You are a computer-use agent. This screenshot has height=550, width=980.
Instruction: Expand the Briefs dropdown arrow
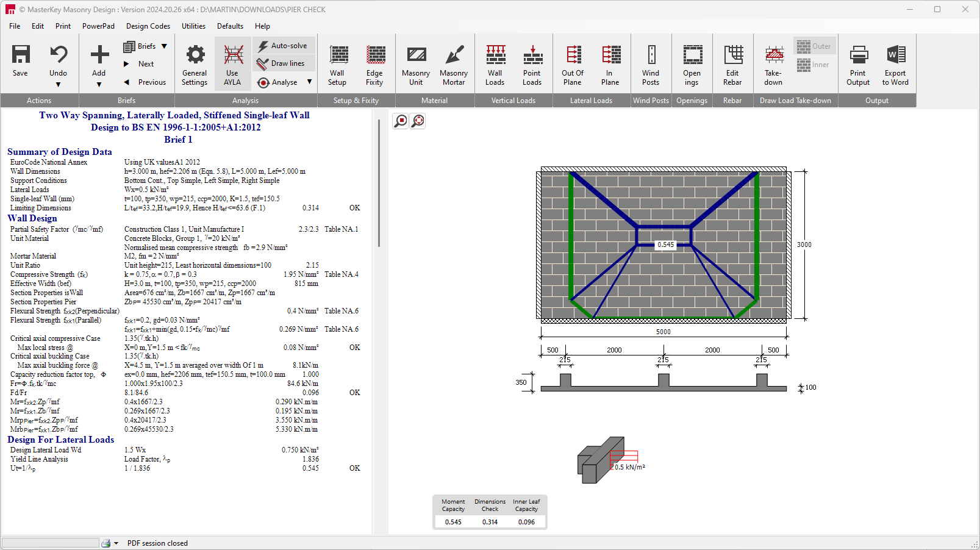pos(165,46)
